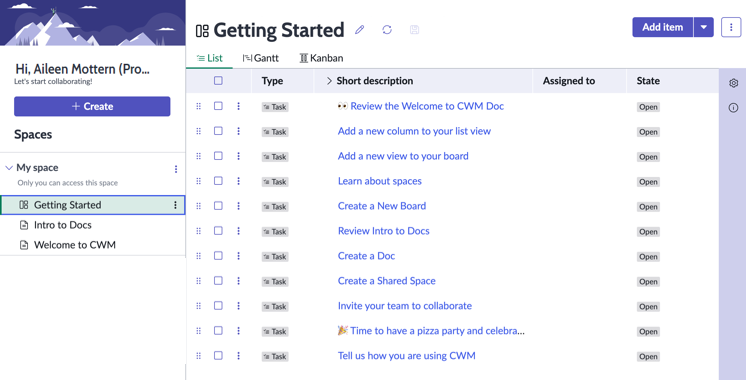Open the Create a New Board link
The image size is (746, 380).
click(x=382, y=206)
